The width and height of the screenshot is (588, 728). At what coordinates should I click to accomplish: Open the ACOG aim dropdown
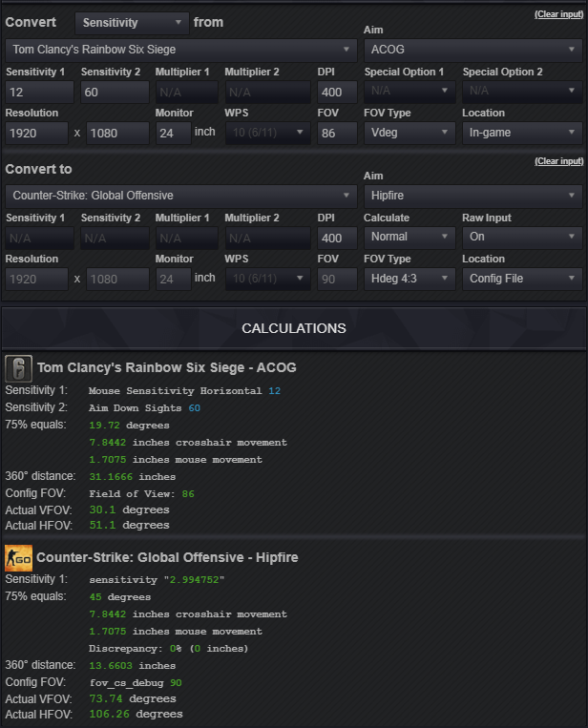pos(472,50)
